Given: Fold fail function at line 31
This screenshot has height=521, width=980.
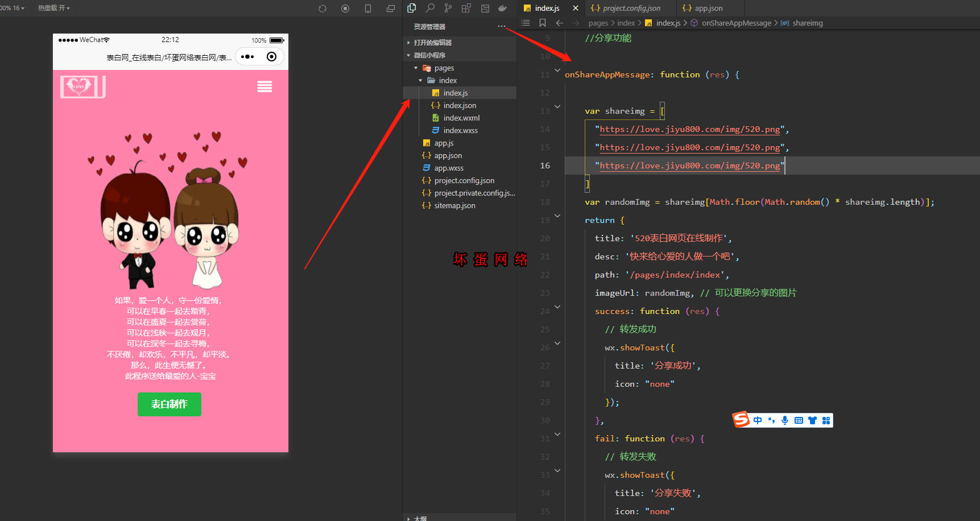Looking at the screenshot, I should point(557,434).
